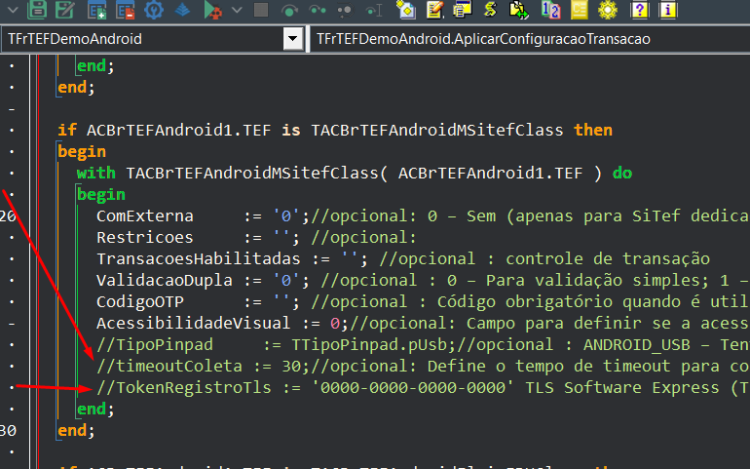Click the yellow sun gear icon
The width and height of the screenshot is (750, 469).
pos(608,10)
